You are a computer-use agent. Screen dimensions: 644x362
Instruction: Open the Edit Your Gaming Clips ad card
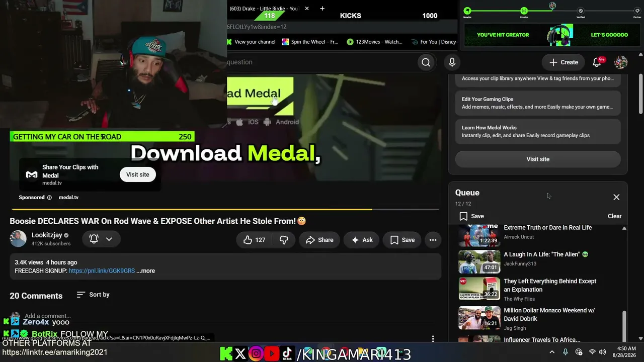pos(538,103)
